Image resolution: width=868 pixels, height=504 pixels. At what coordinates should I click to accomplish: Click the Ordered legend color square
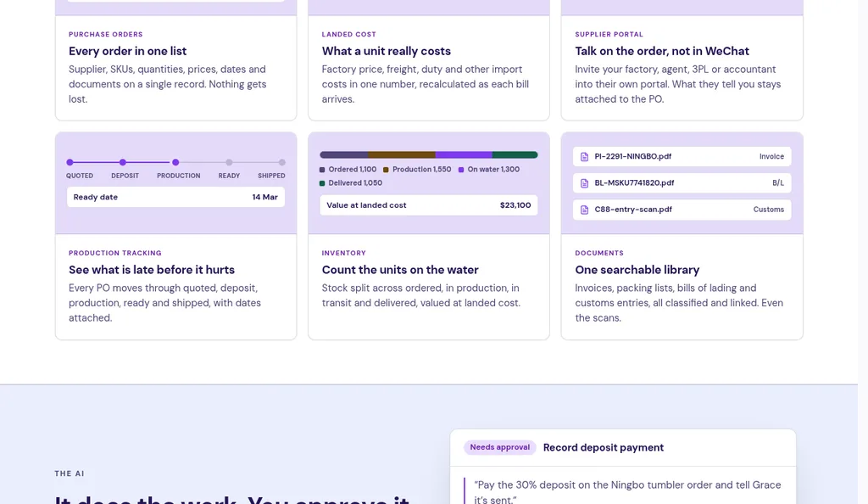point(322,170)
